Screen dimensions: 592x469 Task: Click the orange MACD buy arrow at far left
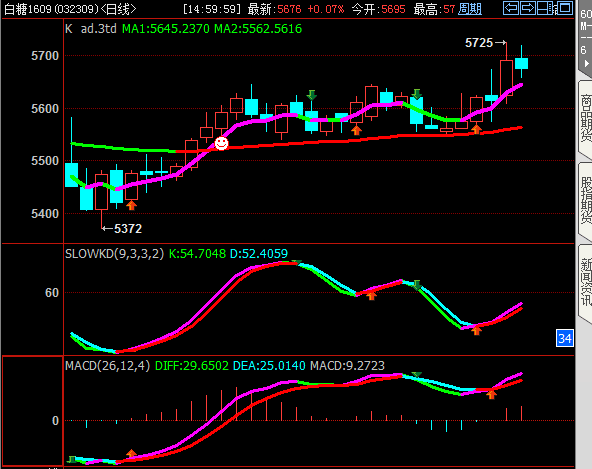tap(131, 453)
